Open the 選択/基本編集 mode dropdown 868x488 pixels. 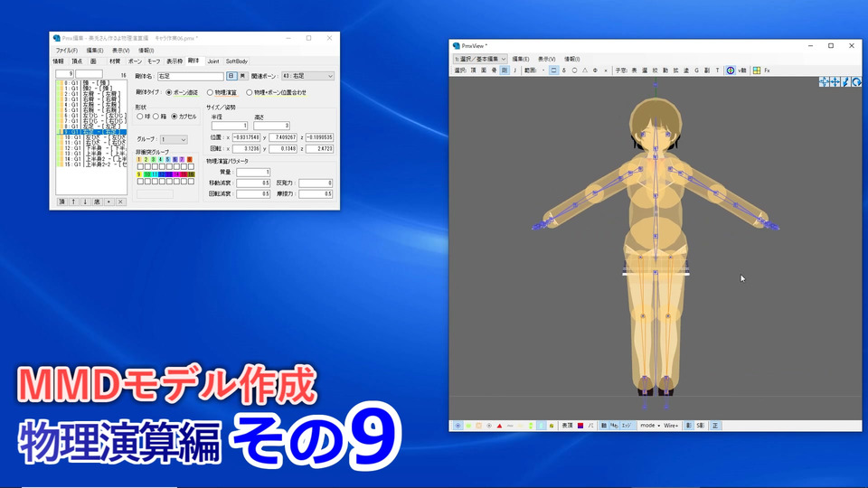click(480, 58)
